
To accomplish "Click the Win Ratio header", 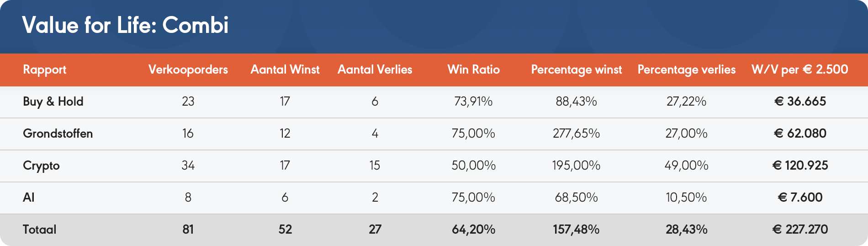I will (x=474, y=70).
